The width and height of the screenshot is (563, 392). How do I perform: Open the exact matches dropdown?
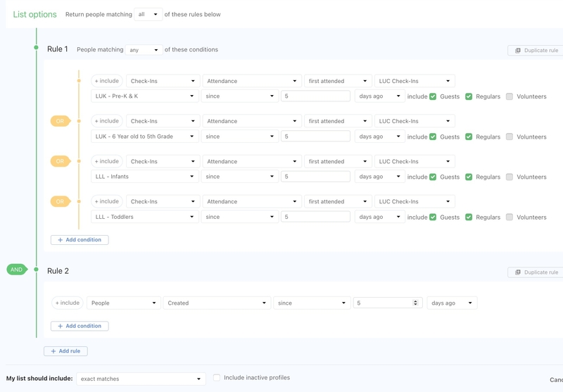(x=141, y=379)
